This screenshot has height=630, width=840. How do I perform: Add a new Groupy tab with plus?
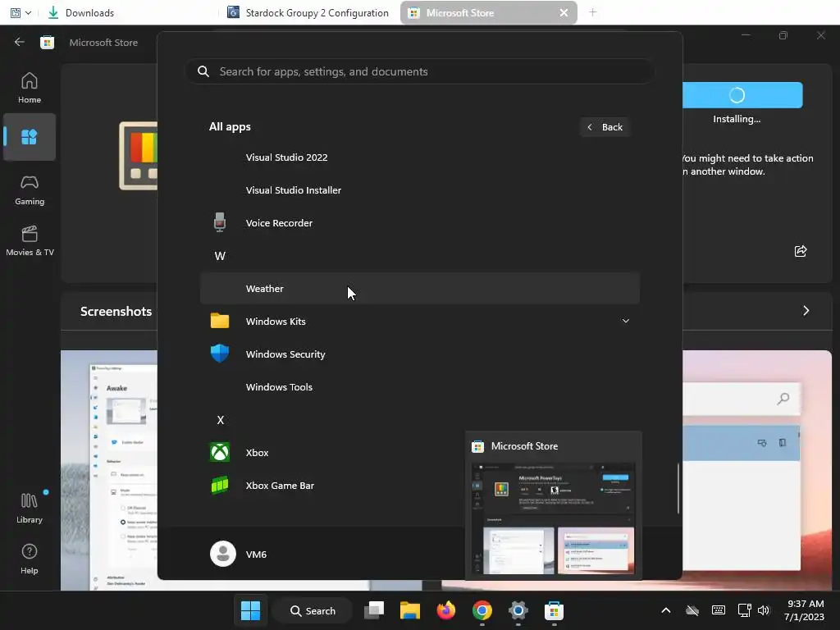[592, 12]
